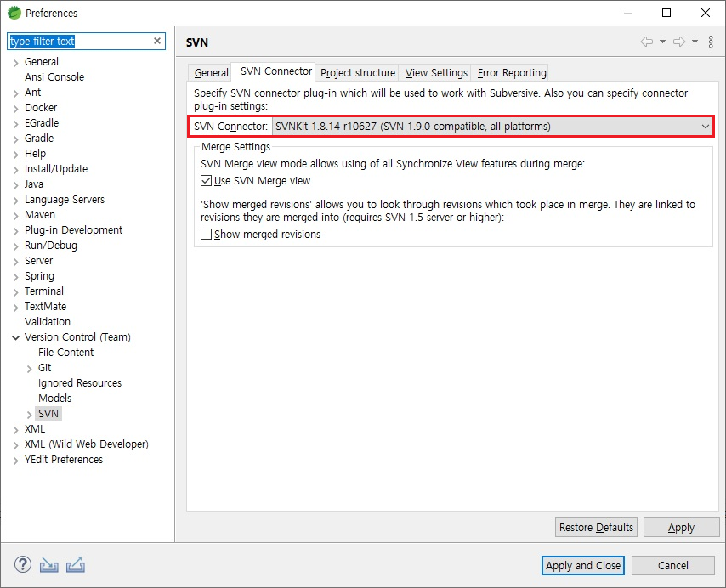The height and width of the screenshot is (588, 726).
Task: Expand the Spring tree node
Action: (x=16, y=277)
